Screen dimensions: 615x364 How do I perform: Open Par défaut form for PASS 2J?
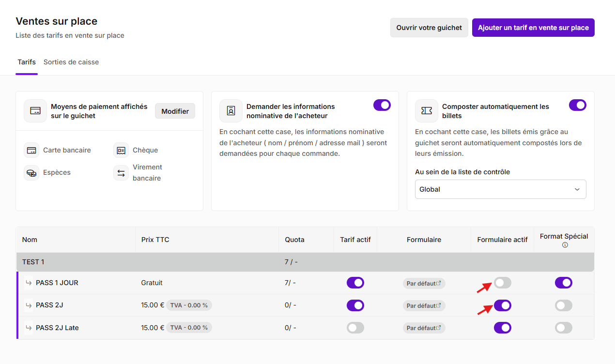(x=424, y=305)
